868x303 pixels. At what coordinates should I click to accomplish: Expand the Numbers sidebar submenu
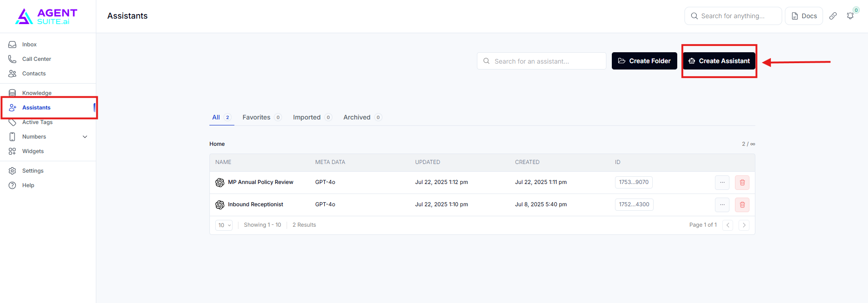point(85,137)
